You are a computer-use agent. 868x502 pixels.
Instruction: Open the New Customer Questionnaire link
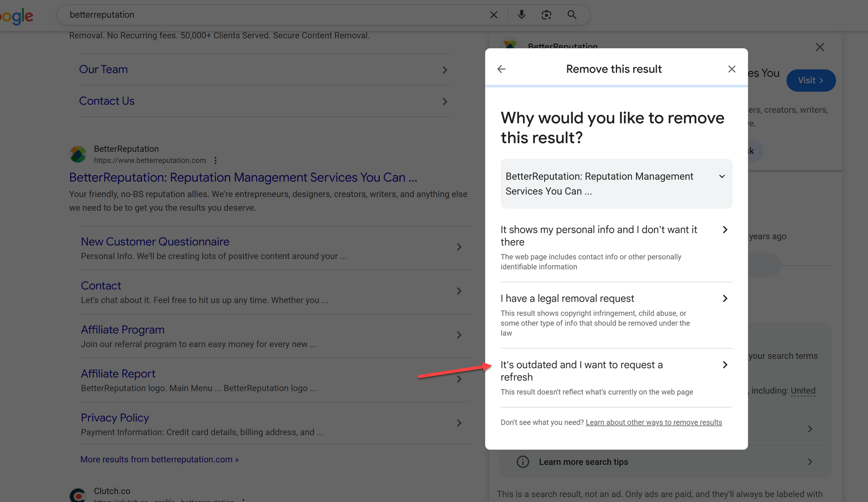(x=155, y=241)
